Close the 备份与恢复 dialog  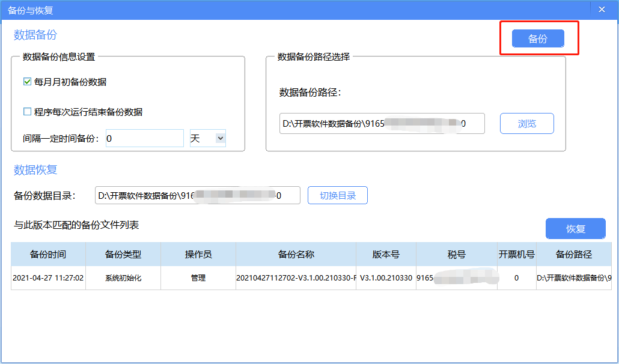coord(602,9)
